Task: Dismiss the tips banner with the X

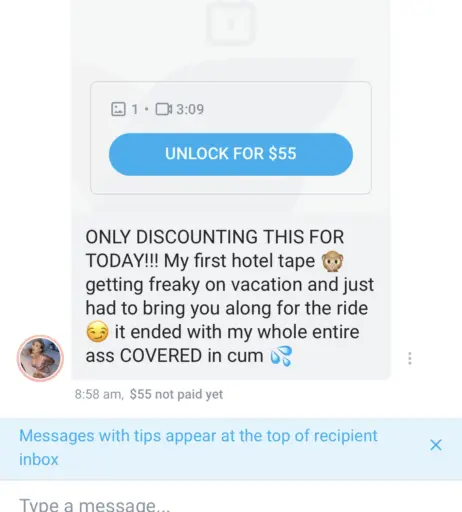Action: pyautogui.click(x=436, y=445)
